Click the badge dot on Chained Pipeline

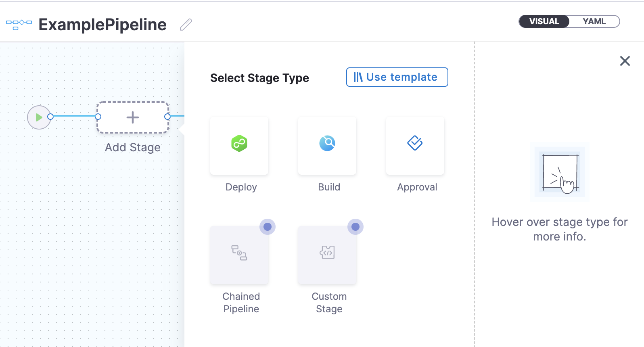[x=268, y=227]
